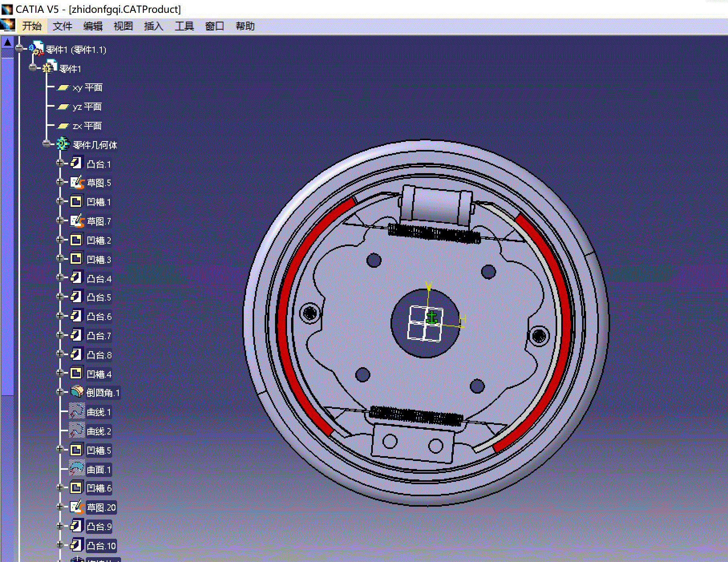Screen dimensions: 728x562
Task: Click the pocket icon of 凹槽.6
Action: (x=76, y=488)
